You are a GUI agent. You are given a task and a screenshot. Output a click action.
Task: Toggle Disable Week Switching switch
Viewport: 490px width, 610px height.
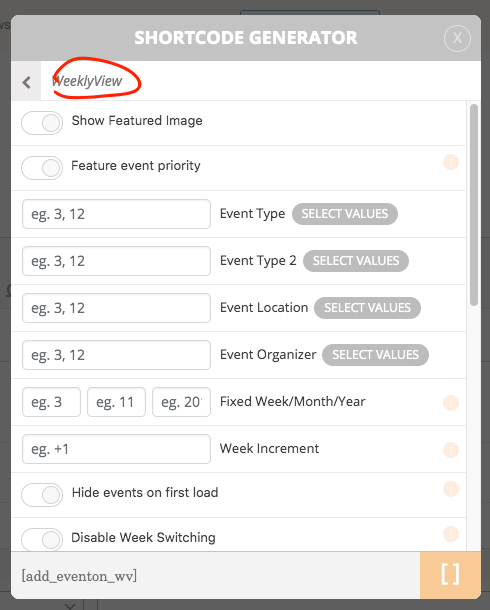(42, 540)
